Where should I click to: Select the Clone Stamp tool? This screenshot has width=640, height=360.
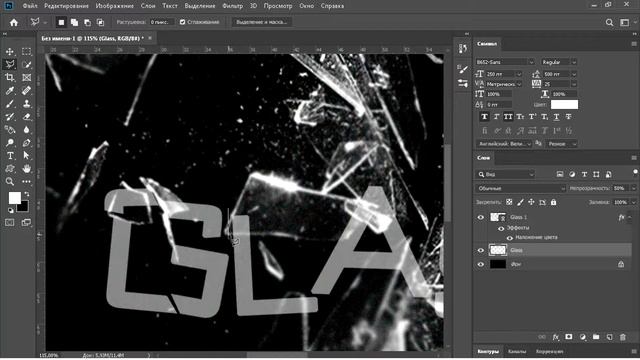27,104
